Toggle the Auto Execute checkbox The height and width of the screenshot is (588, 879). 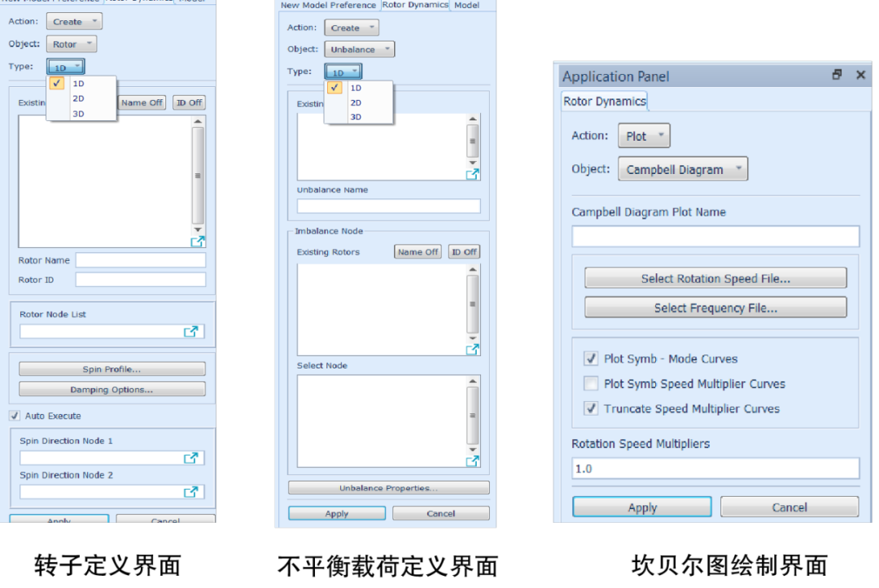click(15, 416)
